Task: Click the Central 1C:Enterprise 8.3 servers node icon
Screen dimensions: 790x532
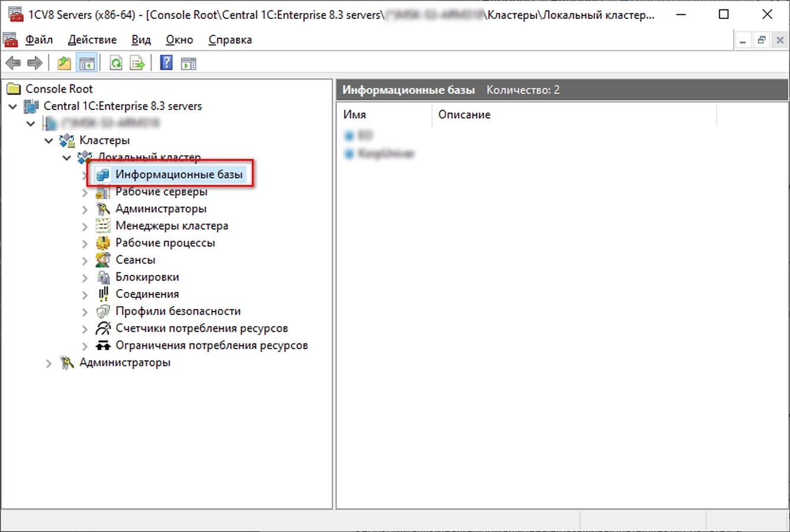Action: coord(31,106)
